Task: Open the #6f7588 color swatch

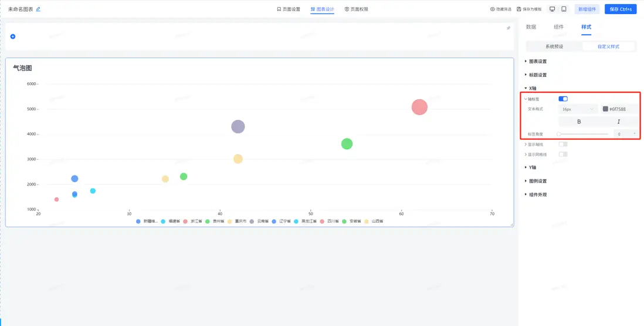Action: (605, 109)
